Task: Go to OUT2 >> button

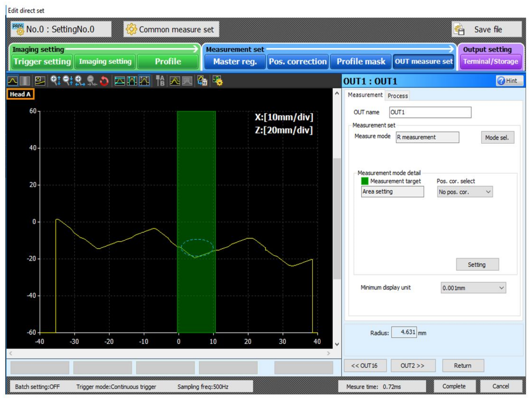Action: coord(413,366)
